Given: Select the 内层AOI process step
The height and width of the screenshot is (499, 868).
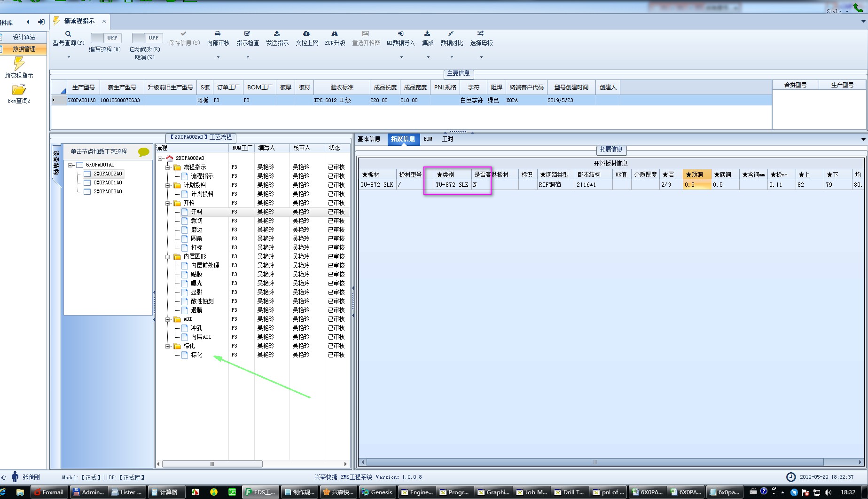Looking at the screenshot, I should click(201, 337).
